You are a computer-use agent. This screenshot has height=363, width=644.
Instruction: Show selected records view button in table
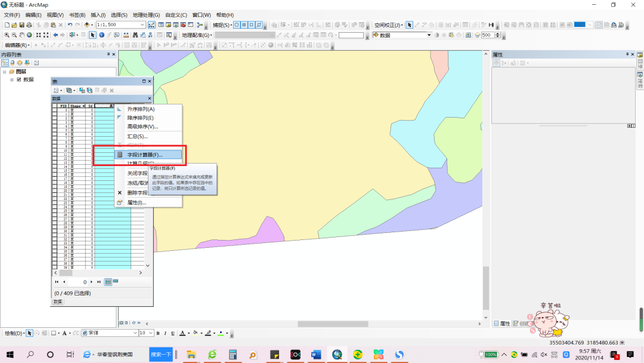coord(116,282)
